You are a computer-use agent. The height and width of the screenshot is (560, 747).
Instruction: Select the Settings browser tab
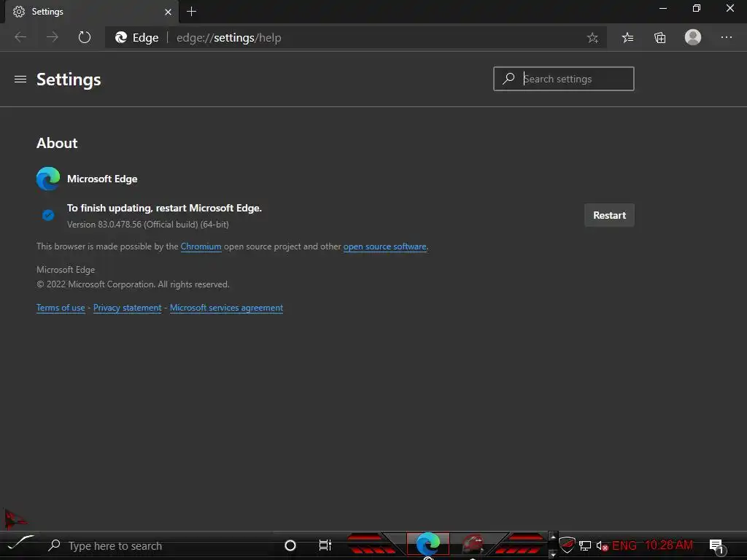point(91,12)
